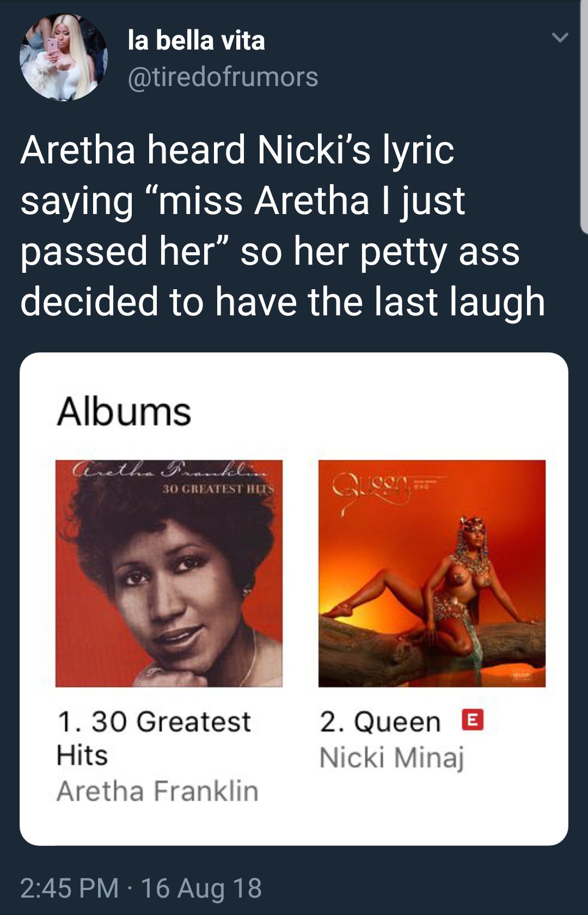Click the red explicit "E" badge
Screen dimensions: 588x915
pyautogui.click(x=472, y=720)
